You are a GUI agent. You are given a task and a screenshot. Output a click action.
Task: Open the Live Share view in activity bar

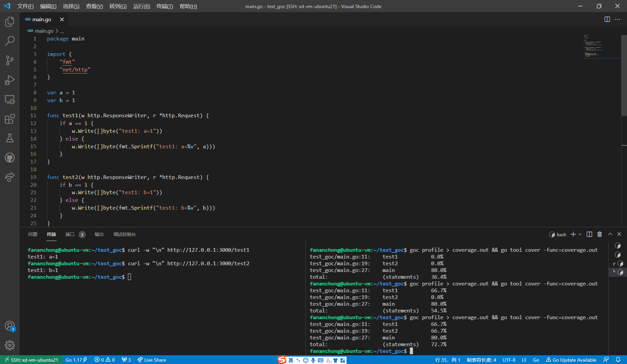click(x=10, y=177)
